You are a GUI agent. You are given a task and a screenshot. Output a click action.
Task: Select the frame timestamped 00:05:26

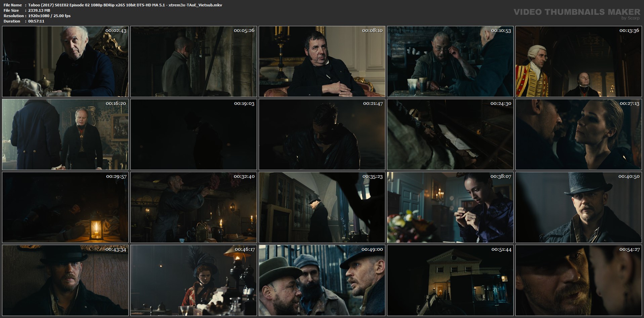pos(194,62)
